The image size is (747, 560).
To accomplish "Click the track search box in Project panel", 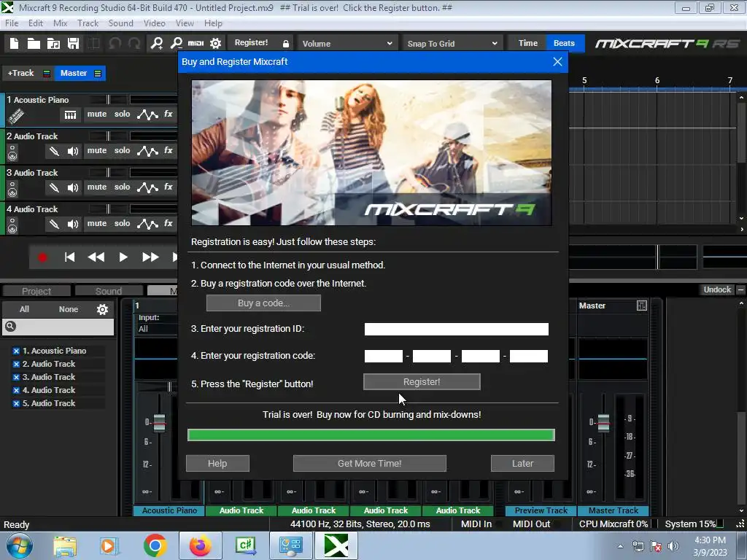I will 58,327.
